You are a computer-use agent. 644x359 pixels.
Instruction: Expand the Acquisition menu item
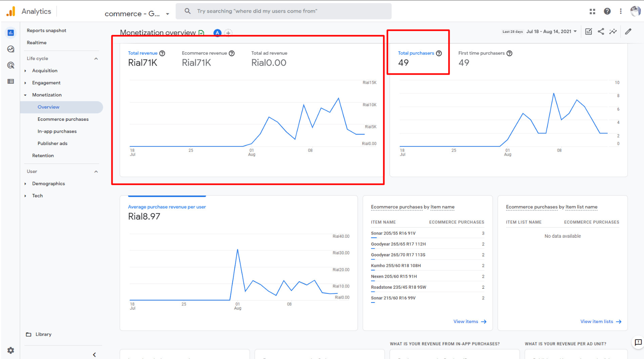click(x=45, y=71)
